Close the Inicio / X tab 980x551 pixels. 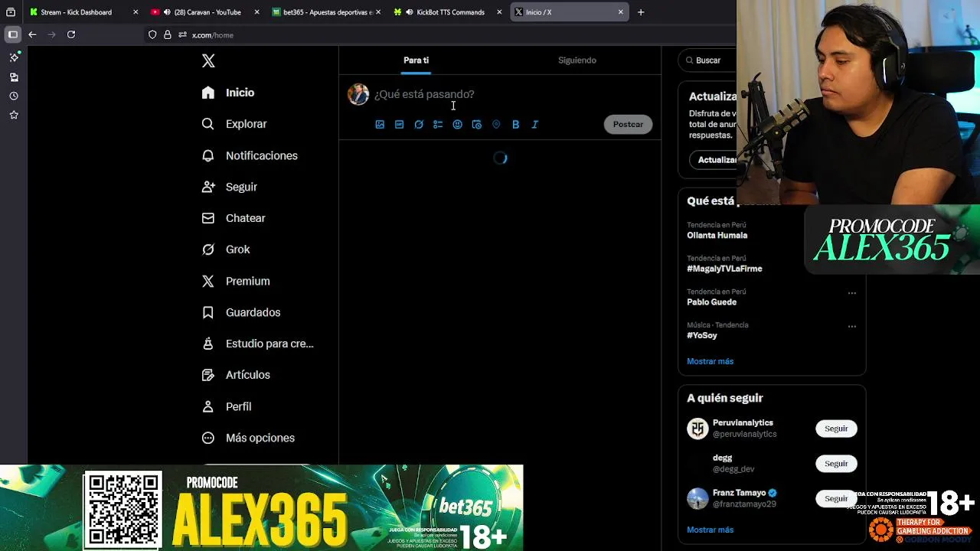point(620,12)
